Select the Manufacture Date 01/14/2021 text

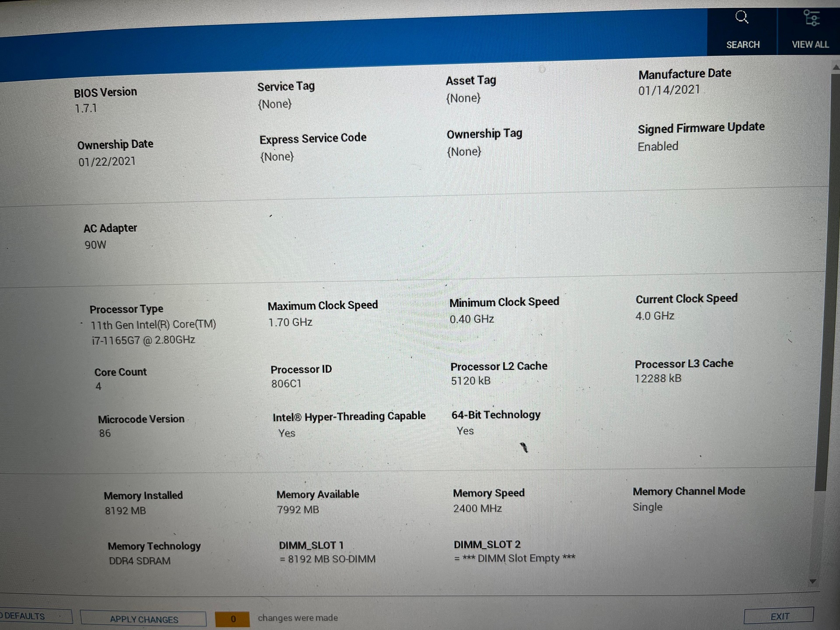coord(668,90)
